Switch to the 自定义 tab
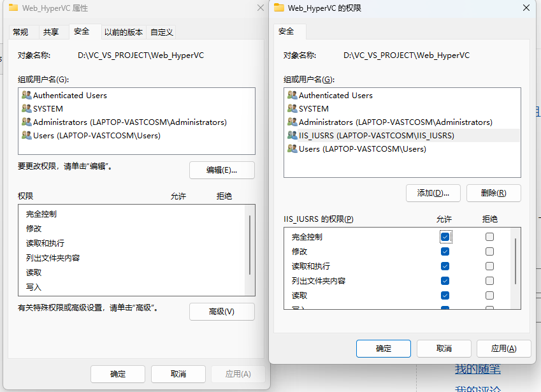This screenshot has height=392, width=541. coord(162,32)
